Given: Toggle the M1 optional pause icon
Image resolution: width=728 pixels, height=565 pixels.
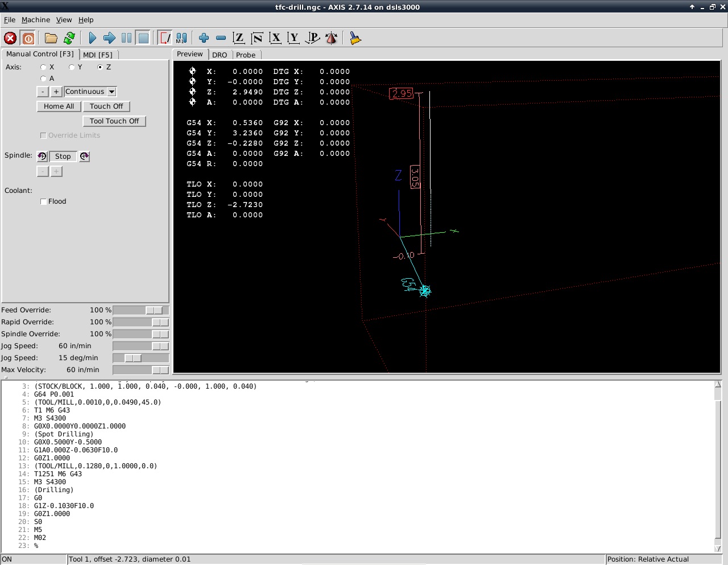Looking at the screenshot, I should (181, 38).
